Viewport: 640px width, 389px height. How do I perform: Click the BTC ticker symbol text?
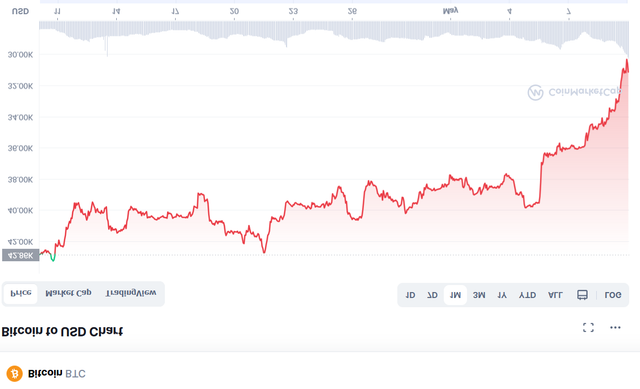click(x=75, y=374)
